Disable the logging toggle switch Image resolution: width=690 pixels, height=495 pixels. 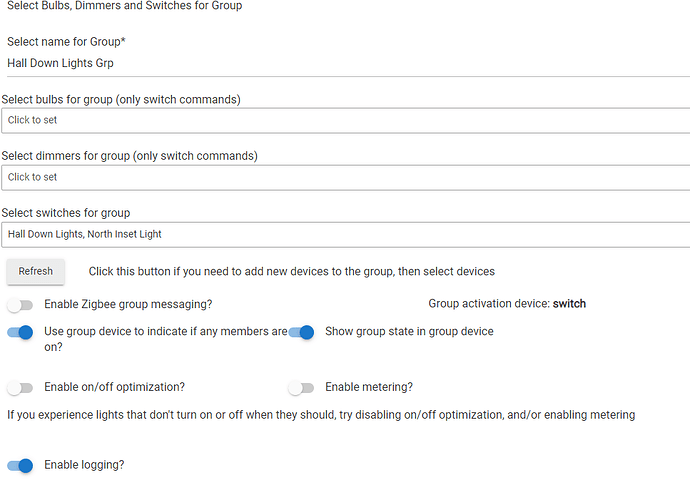click(x=20, y=465)
